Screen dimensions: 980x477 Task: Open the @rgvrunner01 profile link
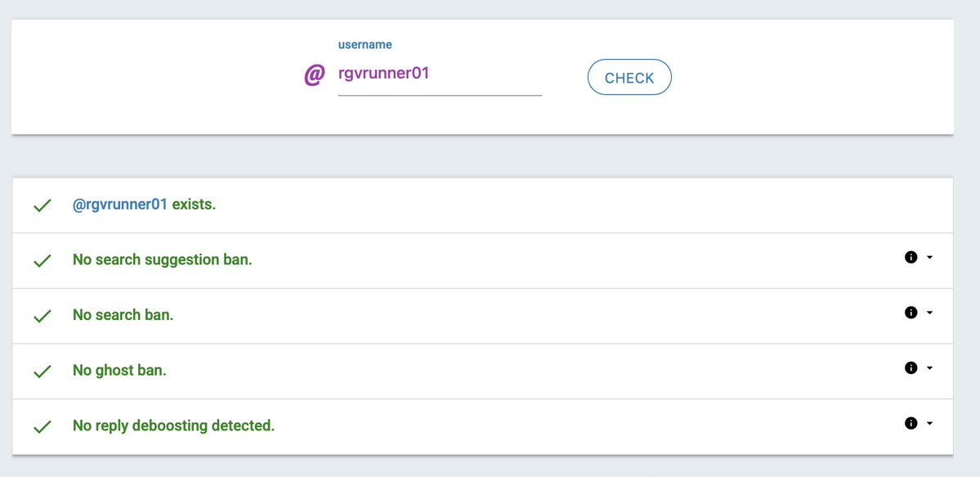point(120,205)
